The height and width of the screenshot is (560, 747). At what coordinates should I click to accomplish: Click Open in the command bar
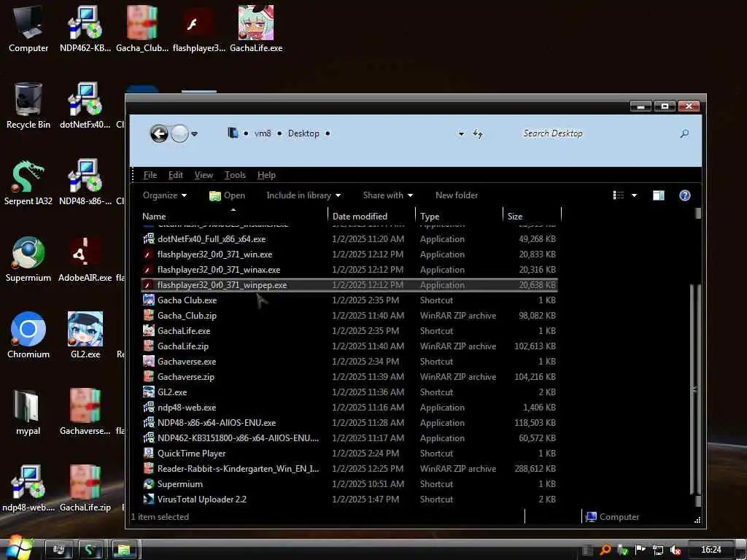228,195
